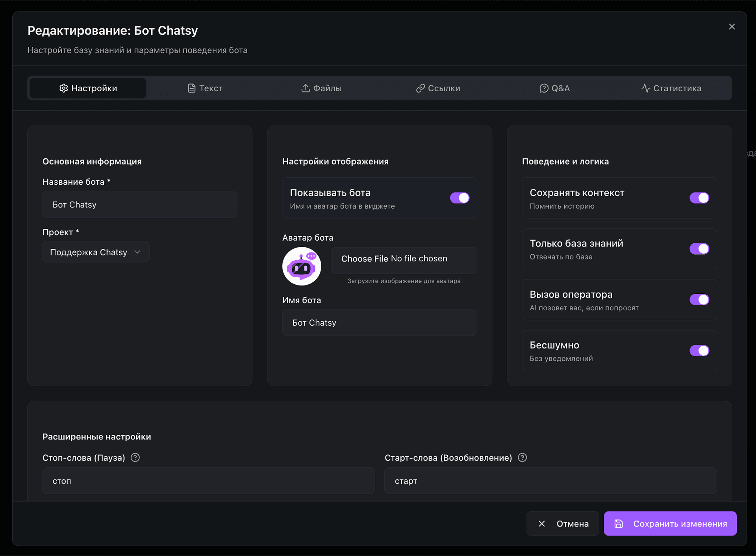Open the Q&A tab
The image size is (756, 556).
(554, 88)
